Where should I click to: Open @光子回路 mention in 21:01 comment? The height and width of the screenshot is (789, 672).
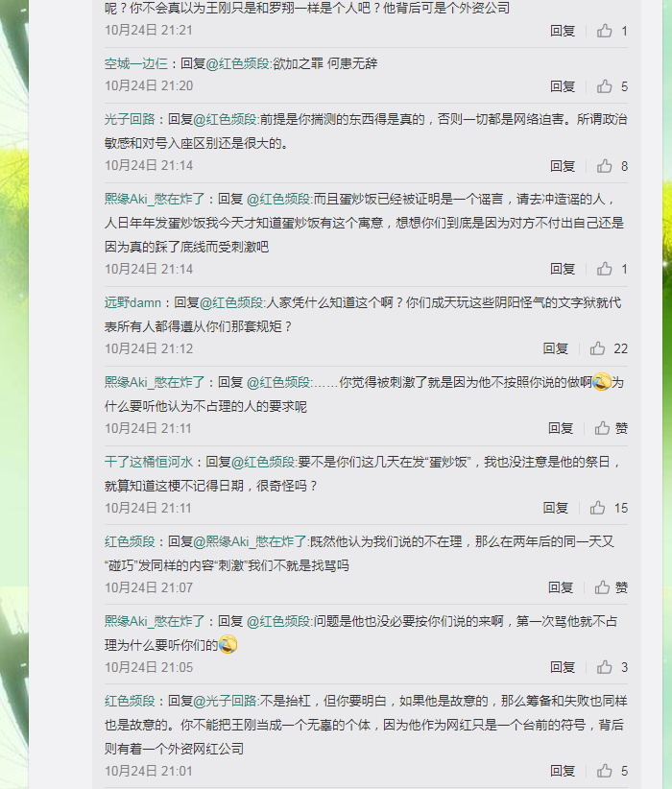[225, 701]
